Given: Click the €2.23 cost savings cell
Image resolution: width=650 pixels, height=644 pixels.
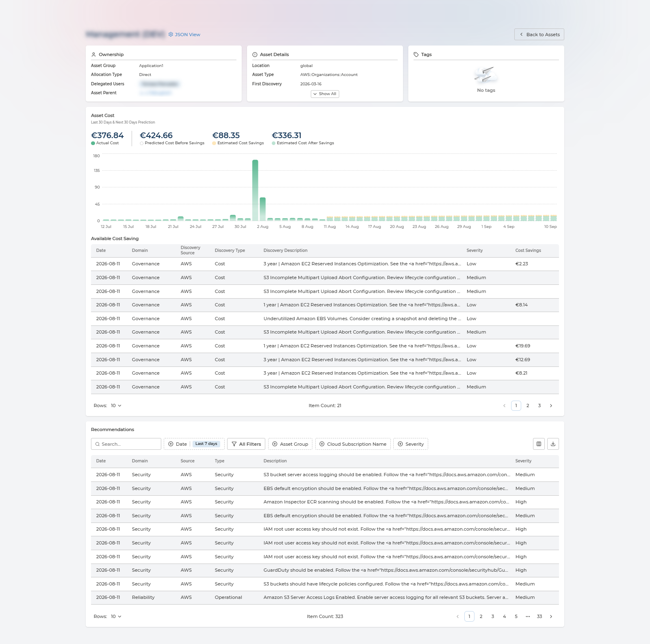Looking at the screenshot, I should 522,264.
